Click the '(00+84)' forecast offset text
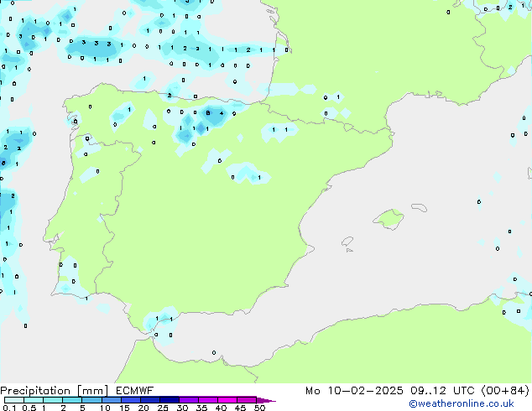The height and width of the screenshot is (411, 532). coord(505,391)
